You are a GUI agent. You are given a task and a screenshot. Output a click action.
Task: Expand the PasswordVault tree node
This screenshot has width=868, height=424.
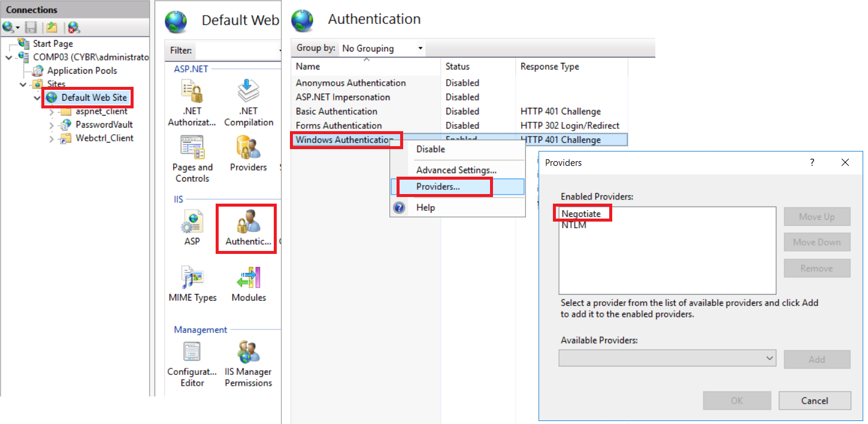click(x=51, y=125)
